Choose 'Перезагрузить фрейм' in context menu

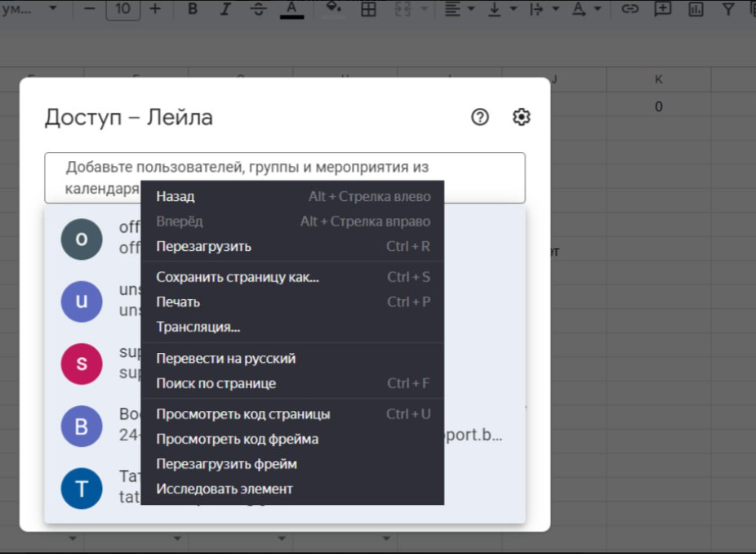tap(292, 464)
